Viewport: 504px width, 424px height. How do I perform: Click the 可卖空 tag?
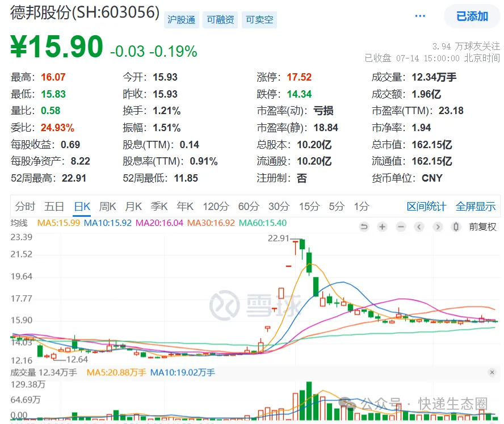click(x=259, y=20)
